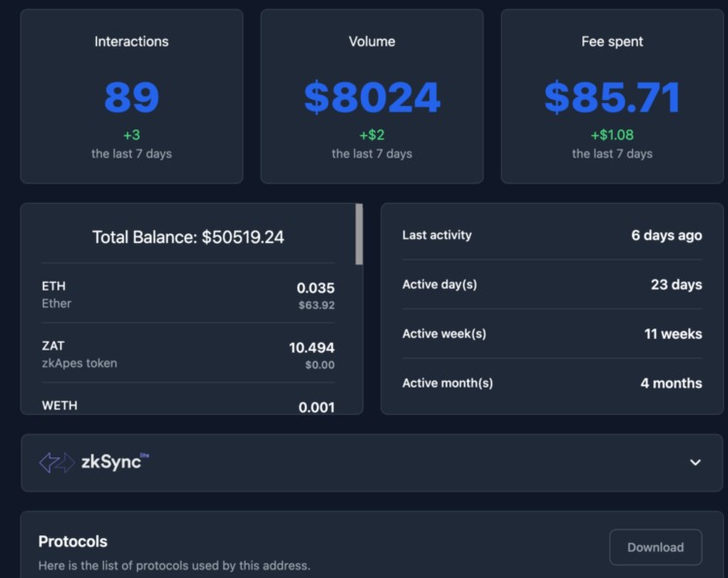
Task: Click the Total Balance heading
Action: point(188,237)
